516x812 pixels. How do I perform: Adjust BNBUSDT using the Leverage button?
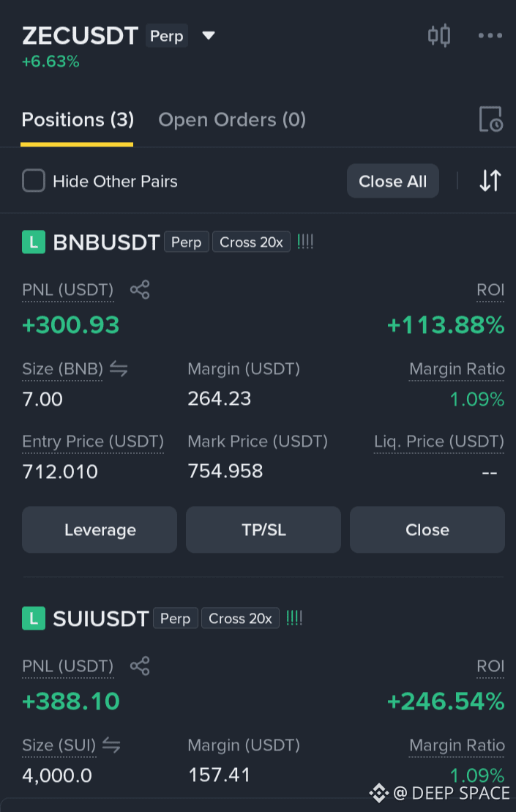[x=100, y=530]
